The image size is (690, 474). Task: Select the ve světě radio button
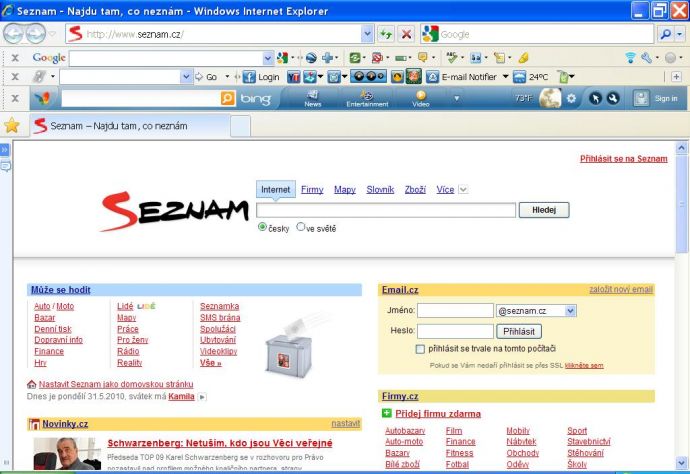click(x=301, y=227)
